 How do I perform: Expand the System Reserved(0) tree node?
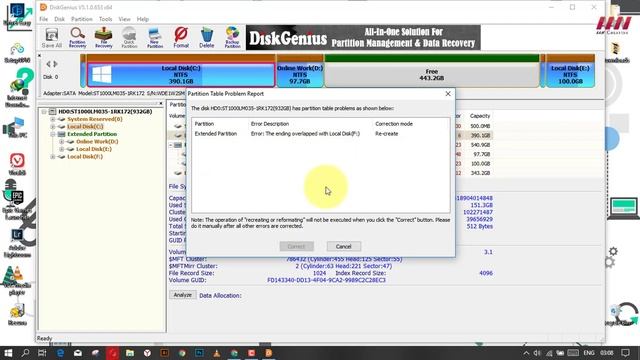(x=53, y=119)
